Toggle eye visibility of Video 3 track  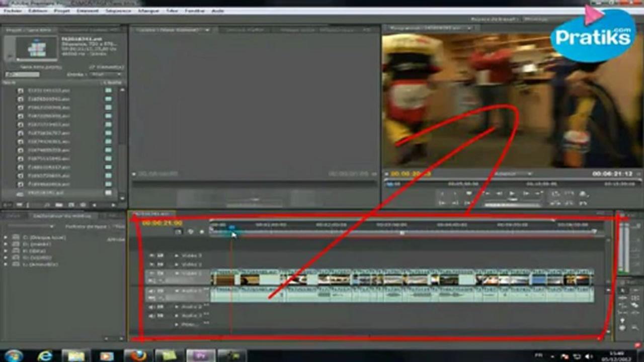click(x=152, y=255)
